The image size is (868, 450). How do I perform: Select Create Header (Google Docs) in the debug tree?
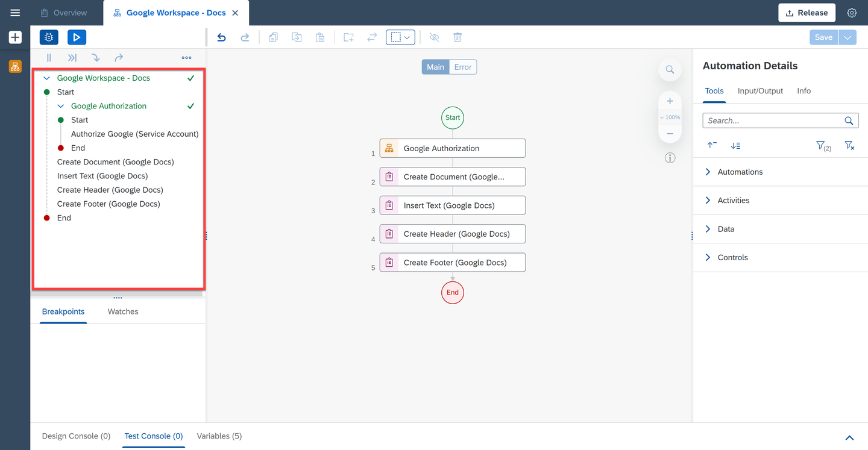[x=110, y=190]
